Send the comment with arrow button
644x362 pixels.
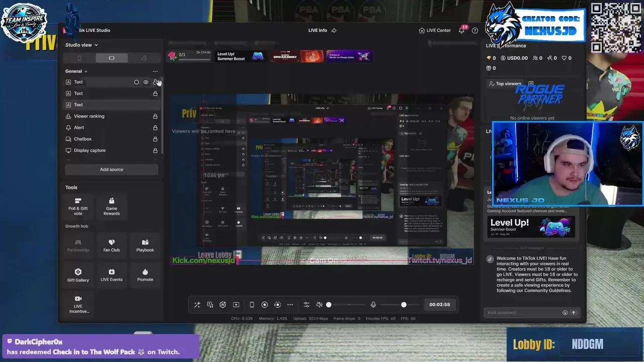[x=573, y=313]
